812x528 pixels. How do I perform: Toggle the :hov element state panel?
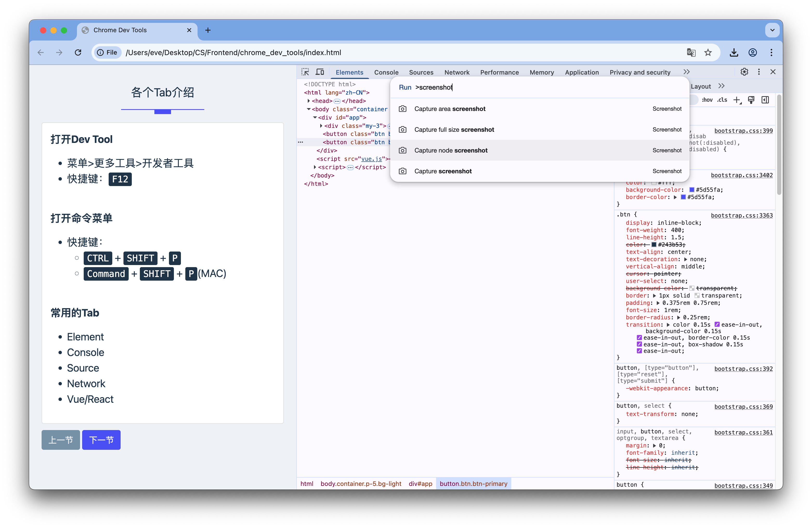tap(707, 100)
